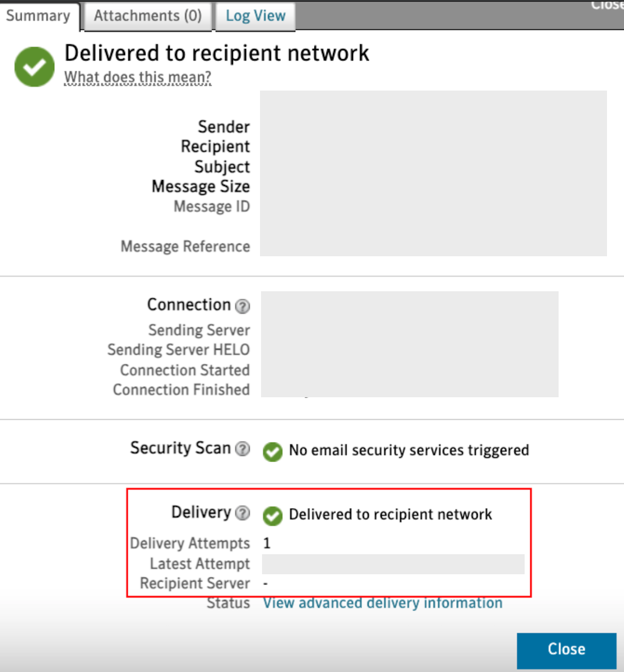Click the Delivery help question-mark icon

click(x=242, y=513)
